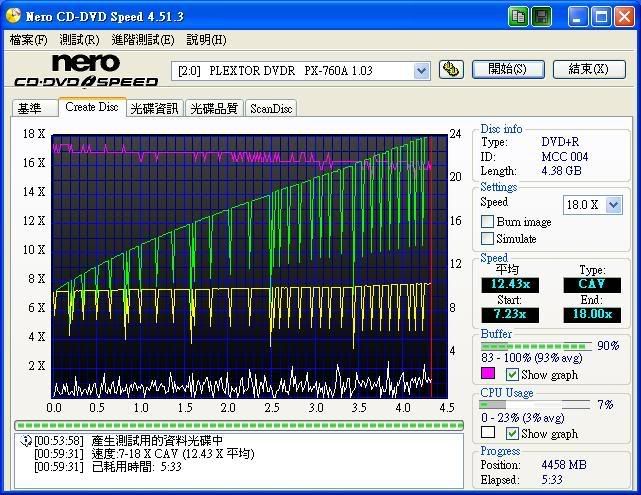Open the 檔案(F) menu

[28, 40]
